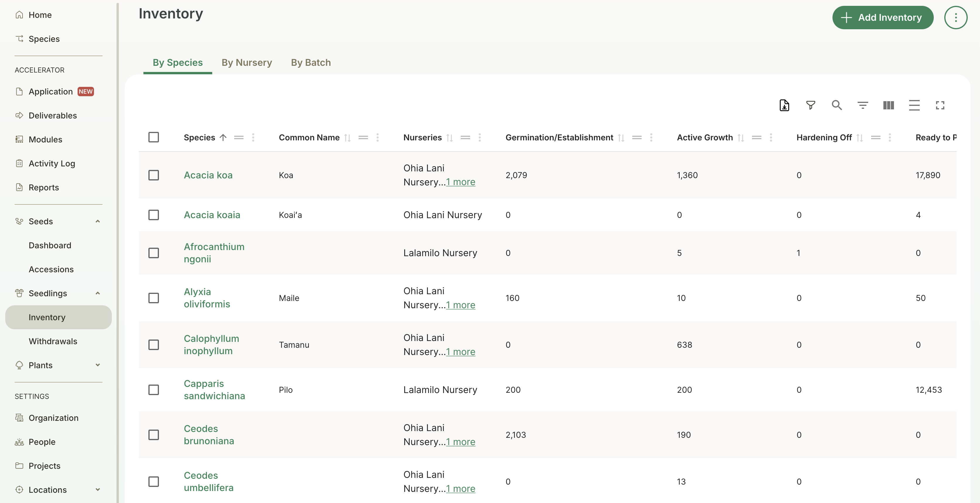The image size is (980, 503).
Task: Expand the Plants sidebar section
Action: tap(98, 365)
